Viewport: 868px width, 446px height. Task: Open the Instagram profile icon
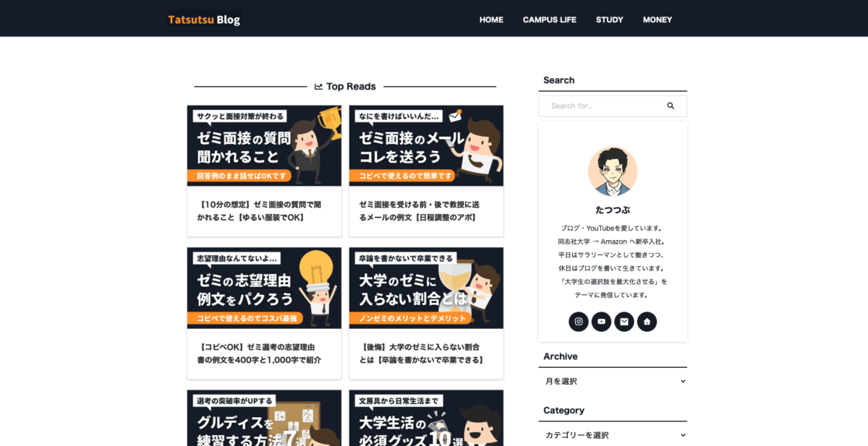click(579, 321)
